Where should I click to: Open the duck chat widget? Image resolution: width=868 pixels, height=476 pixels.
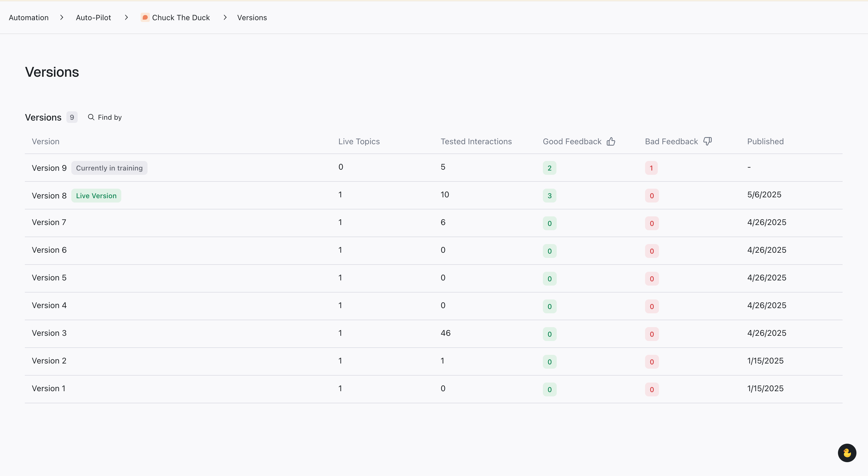(x=847, y=453)
